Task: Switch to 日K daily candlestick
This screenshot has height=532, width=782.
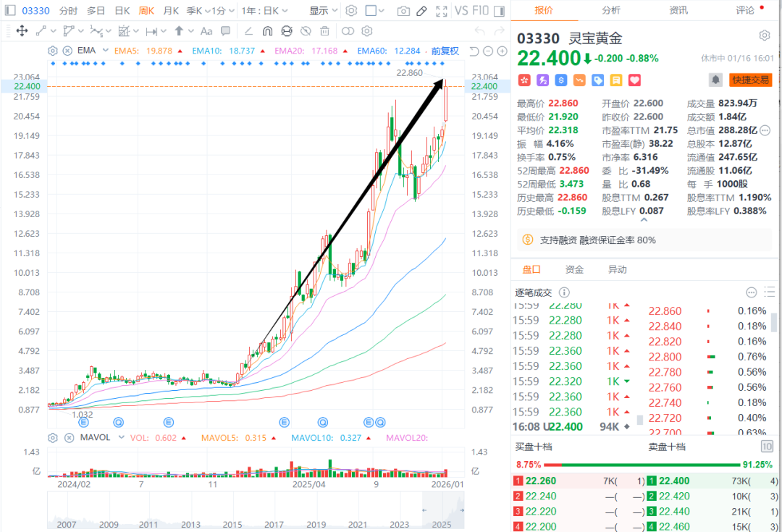Action: [x=122, y=10]
